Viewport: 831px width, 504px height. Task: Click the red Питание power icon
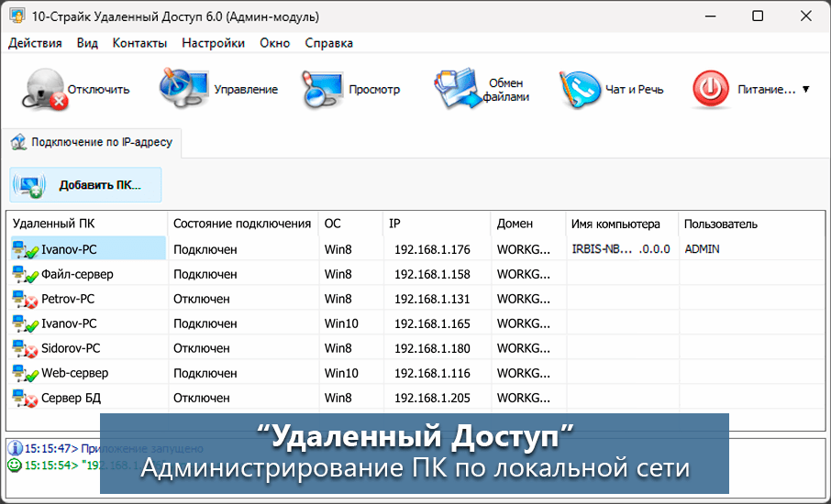710,90
